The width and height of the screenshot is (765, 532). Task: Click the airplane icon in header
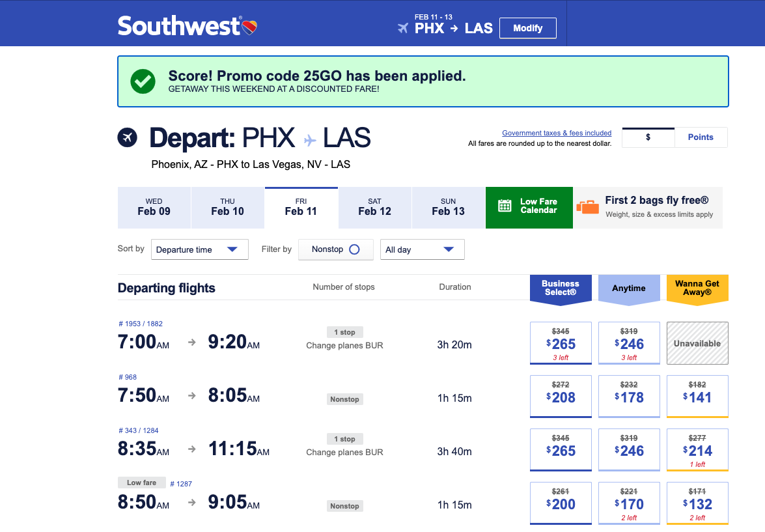tap(403, 28)
